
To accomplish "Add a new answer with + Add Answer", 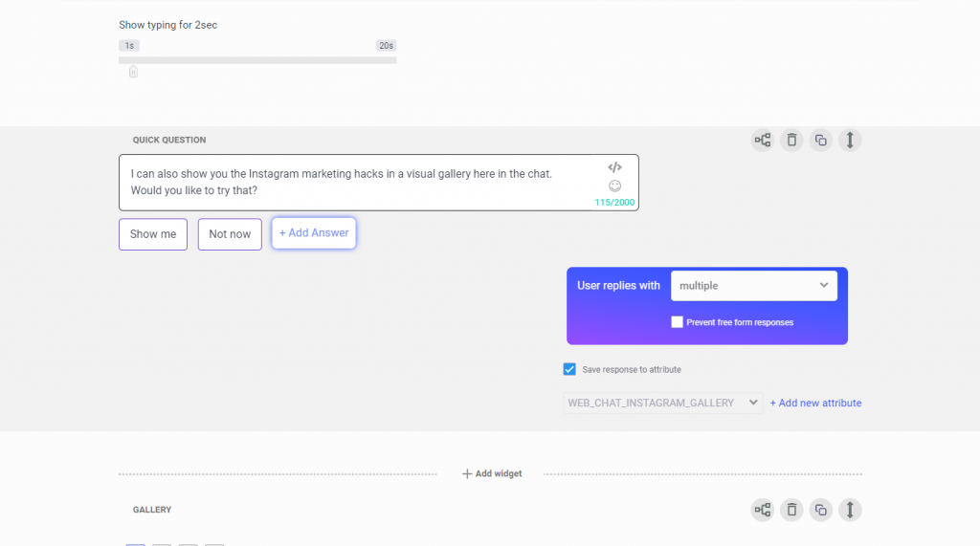I will (314, 233).
